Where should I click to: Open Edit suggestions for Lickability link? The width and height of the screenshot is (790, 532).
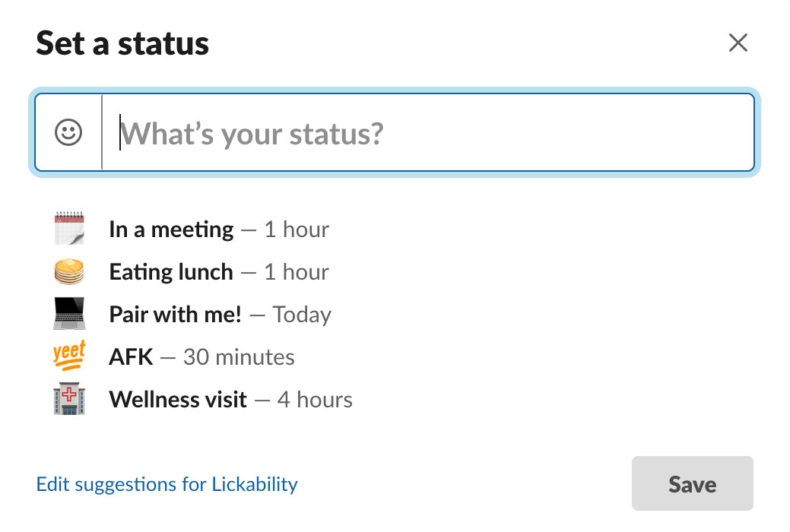pyautogui.click(x=167, y=484)
